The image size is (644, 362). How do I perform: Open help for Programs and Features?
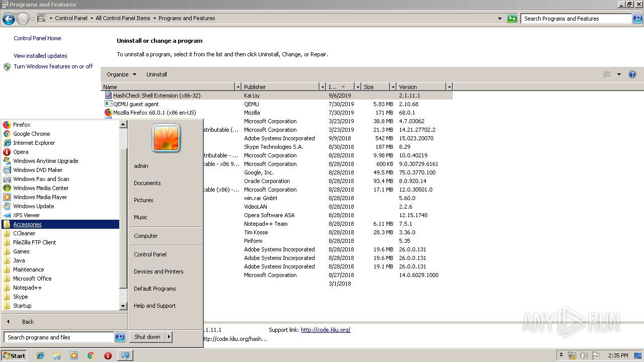(632, 74)
